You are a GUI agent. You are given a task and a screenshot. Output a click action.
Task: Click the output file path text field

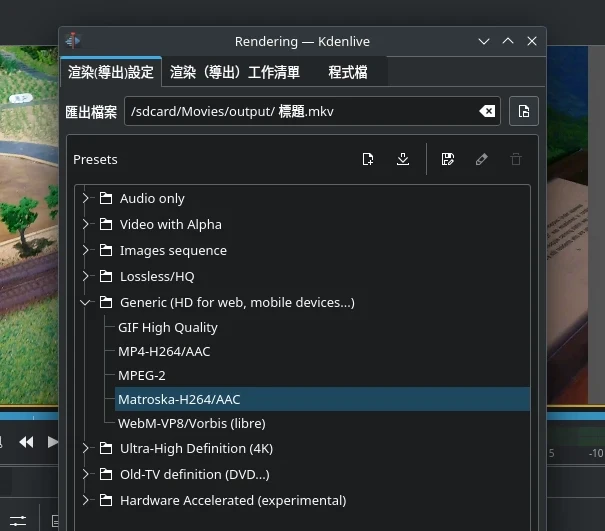(x=300, y=111)
